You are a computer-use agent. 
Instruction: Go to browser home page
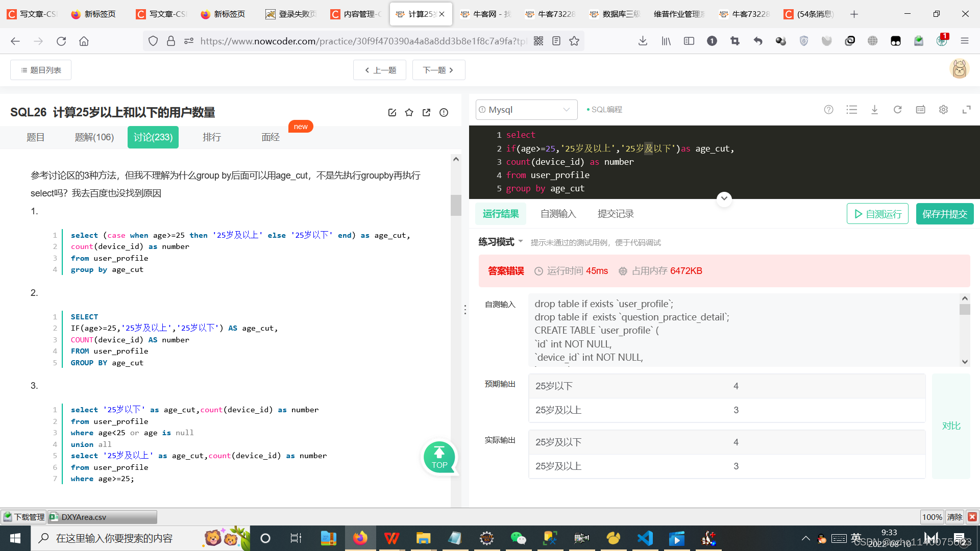click(84, 41)
